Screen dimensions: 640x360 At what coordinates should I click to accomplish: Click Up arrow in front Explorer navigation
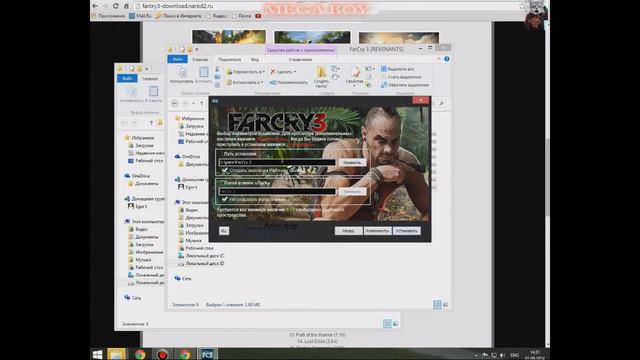tap(202, 104)
